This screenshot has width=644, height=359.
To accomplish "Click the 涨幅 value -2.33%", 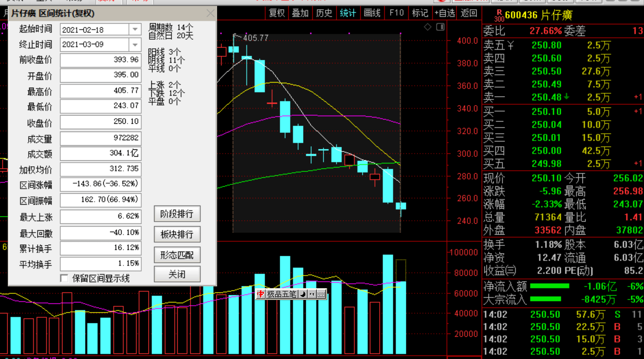I will click(x=547, y=204).
